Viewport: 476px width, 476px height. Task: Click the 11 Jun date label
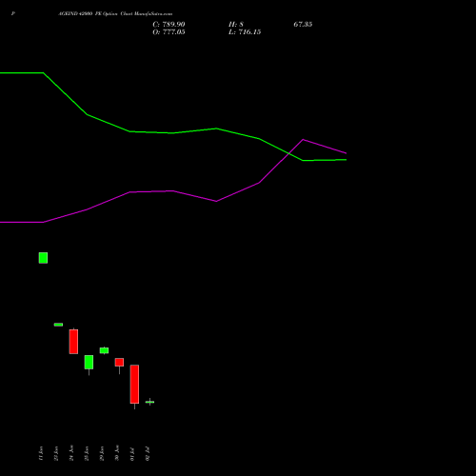41,453
